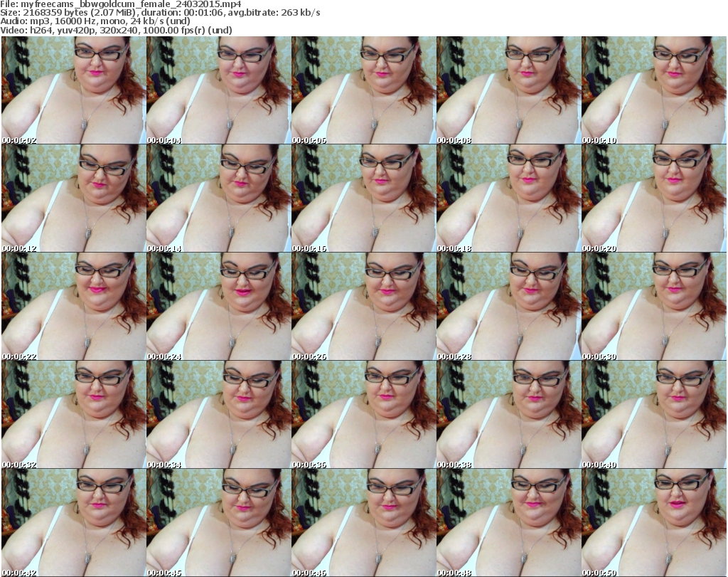728x577 pixels.
Task: Choose the thumbnail stamped 00:00:20
Action: pyautogui.click(x=654, y=198)
